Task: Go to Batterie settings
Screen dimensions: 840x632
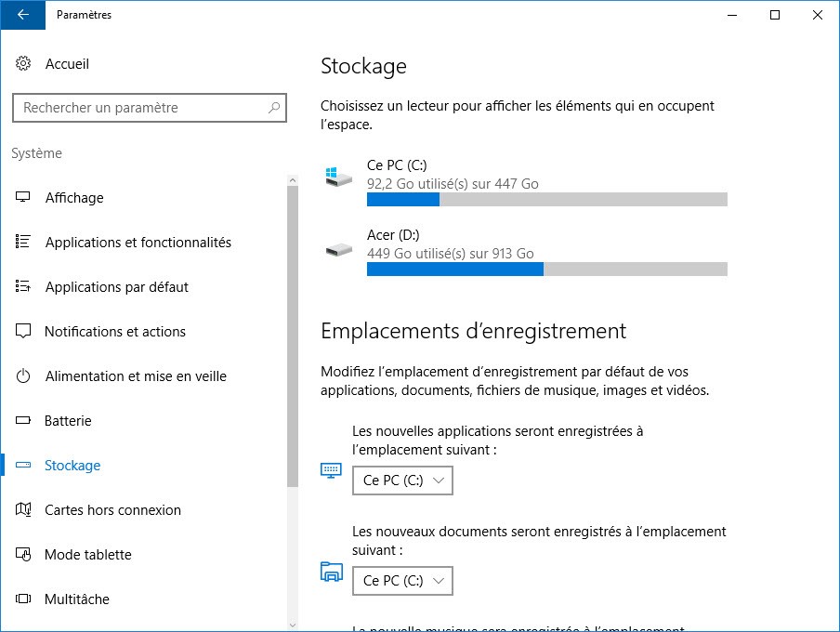Action: [x=68, y=421]
